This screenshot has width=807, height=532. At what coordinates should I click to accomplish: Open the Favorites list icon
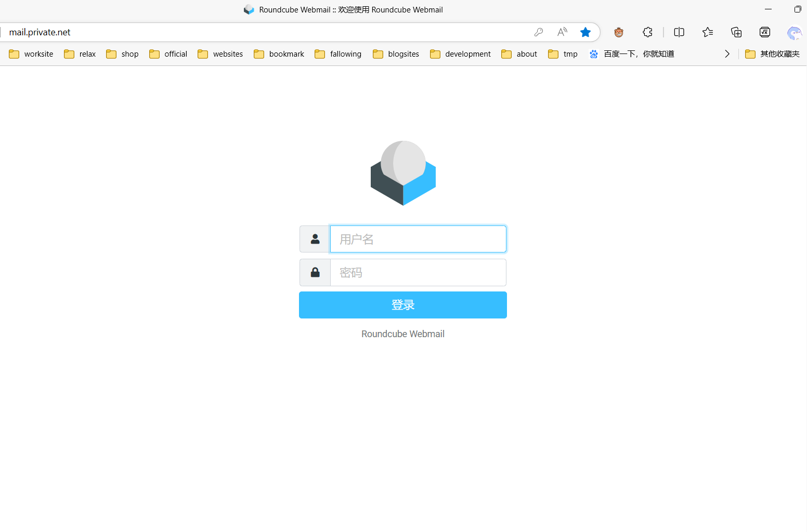[x=708, y=32]
